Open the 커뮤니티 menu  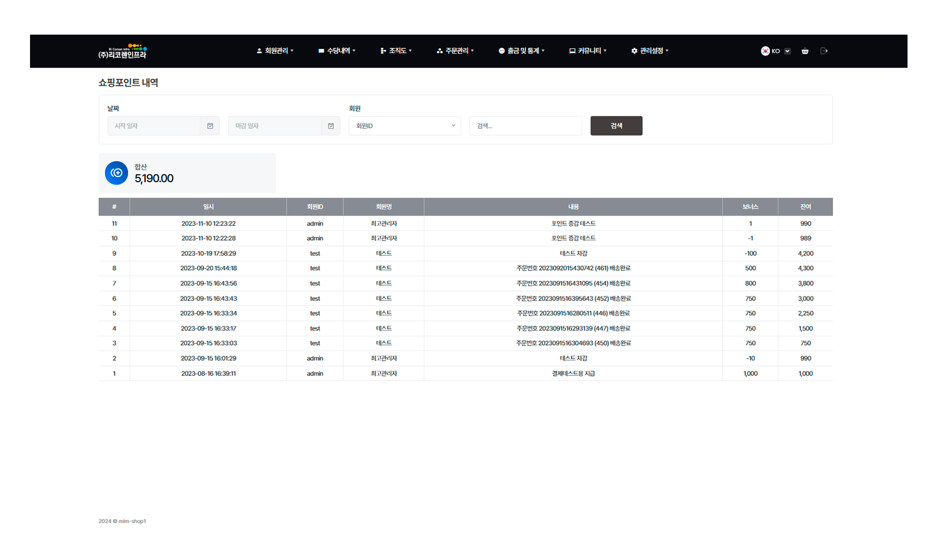[588, 51]
